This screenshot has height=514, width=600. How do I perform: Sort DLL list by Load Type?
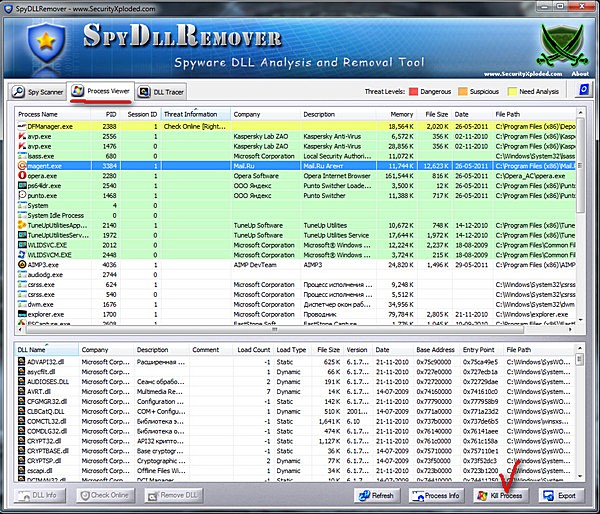[292, 350]
